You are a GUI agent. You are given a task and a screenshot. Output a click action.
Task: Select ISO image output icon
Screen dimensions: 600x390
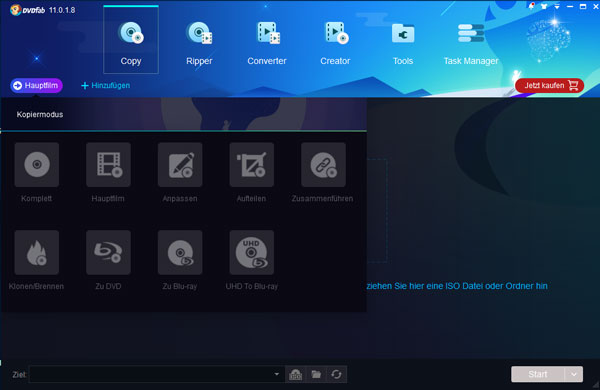[295, 374]
